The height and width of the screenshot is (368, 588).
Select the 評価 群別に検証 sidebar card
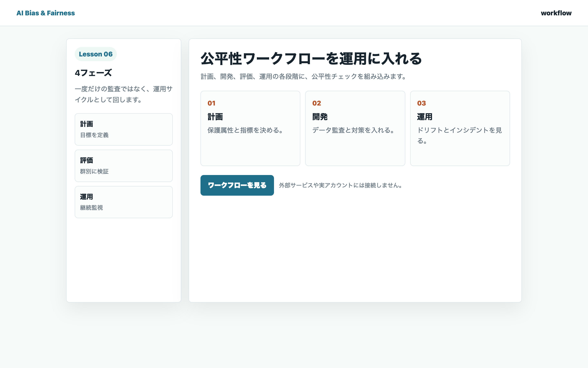click(124, 166)
